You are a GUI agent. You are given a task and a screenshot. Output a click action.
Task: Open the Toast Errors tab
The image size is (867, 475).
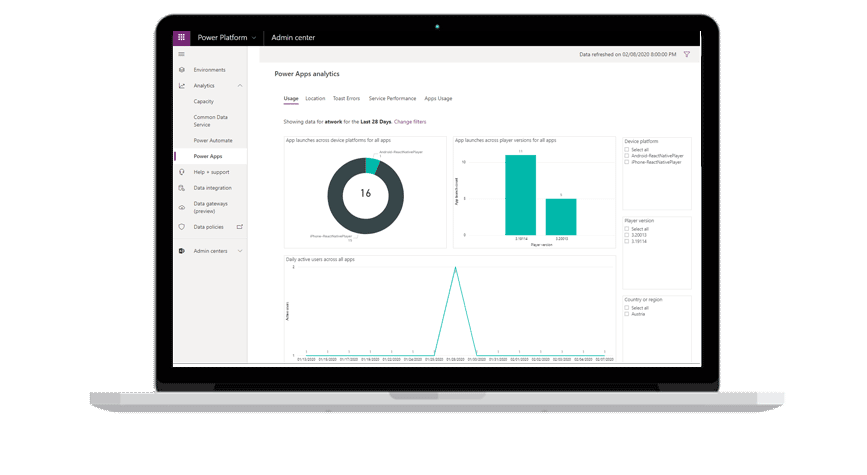[x=346, y=98]
